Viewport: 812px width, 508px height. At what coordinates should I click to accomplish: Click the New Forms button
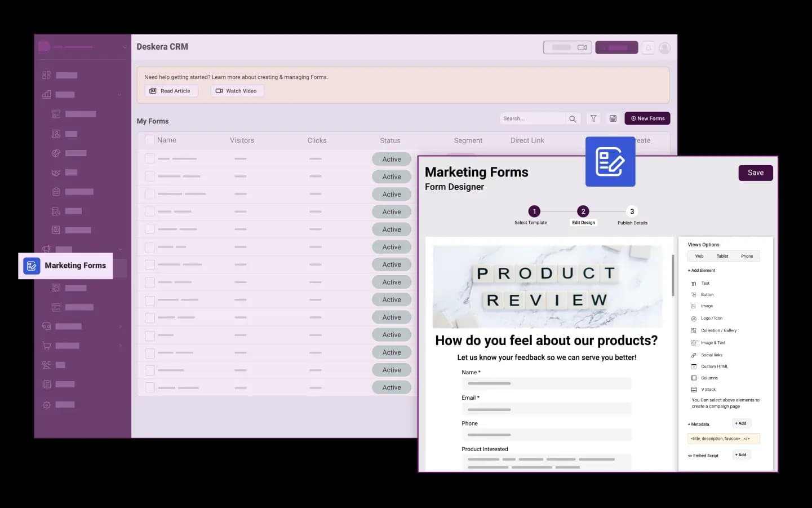[x=647, y=118]
